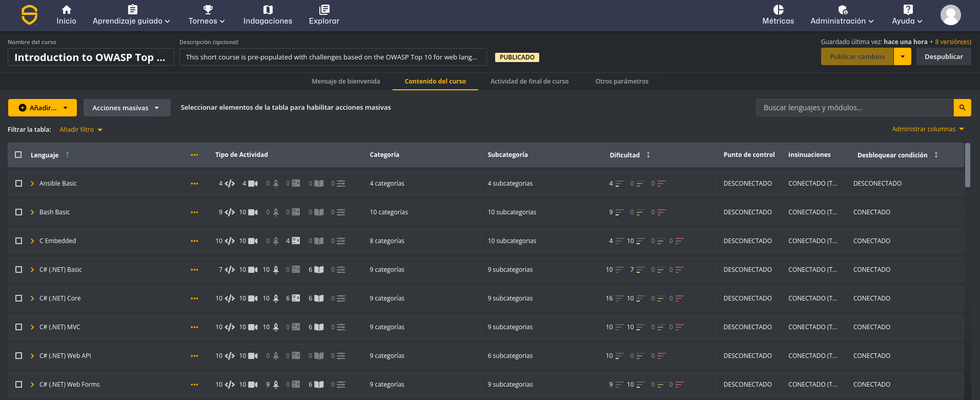Expand the C# (.NET) Core row chevron
Viewport: 980px width, 400px height.
(x=32, y=298)
